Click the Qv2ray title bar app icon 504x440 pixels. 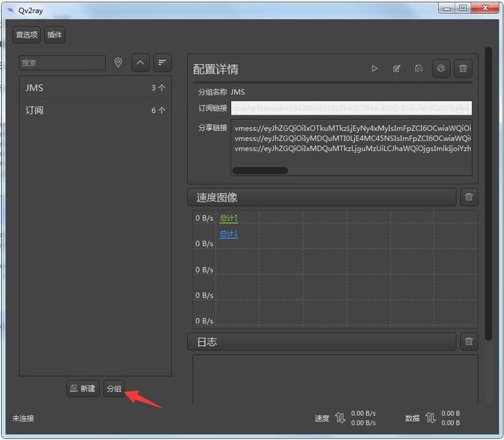11,11
